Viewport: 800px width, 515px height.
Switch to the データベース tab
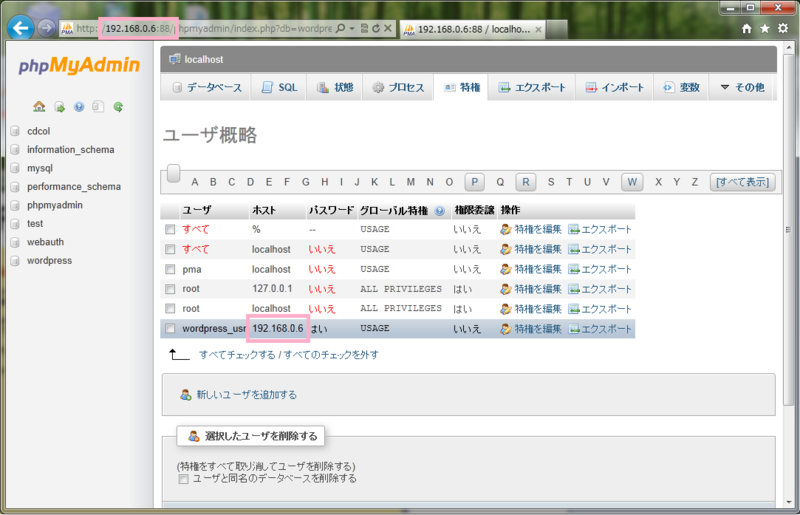click(x=206, y=87)
